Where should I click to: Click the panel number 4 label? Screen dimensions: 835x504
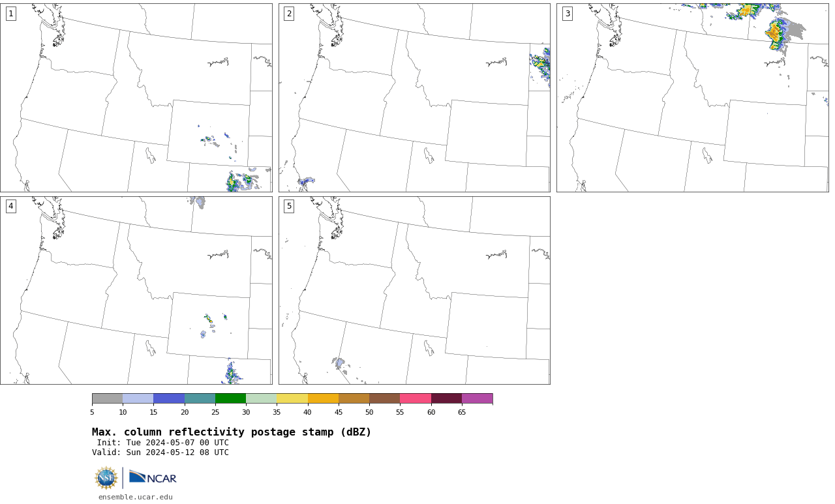pos(10,206)
